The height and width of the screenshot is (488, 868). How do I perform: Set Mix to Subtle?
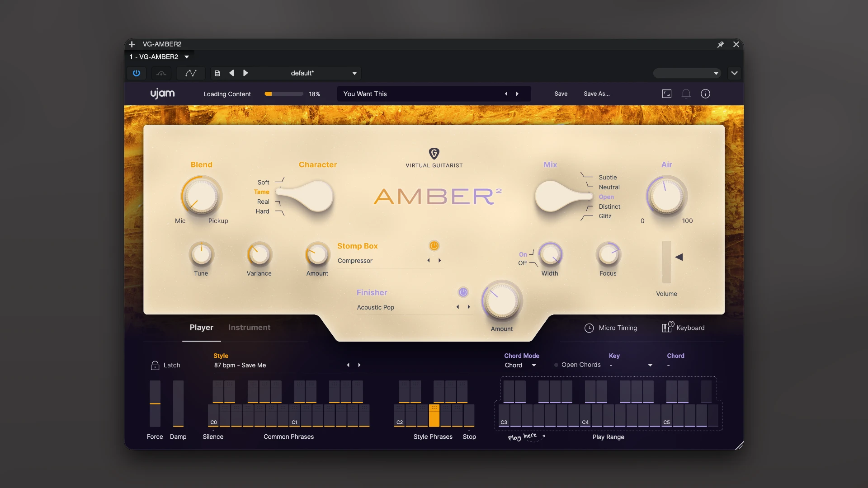[608, 178]
